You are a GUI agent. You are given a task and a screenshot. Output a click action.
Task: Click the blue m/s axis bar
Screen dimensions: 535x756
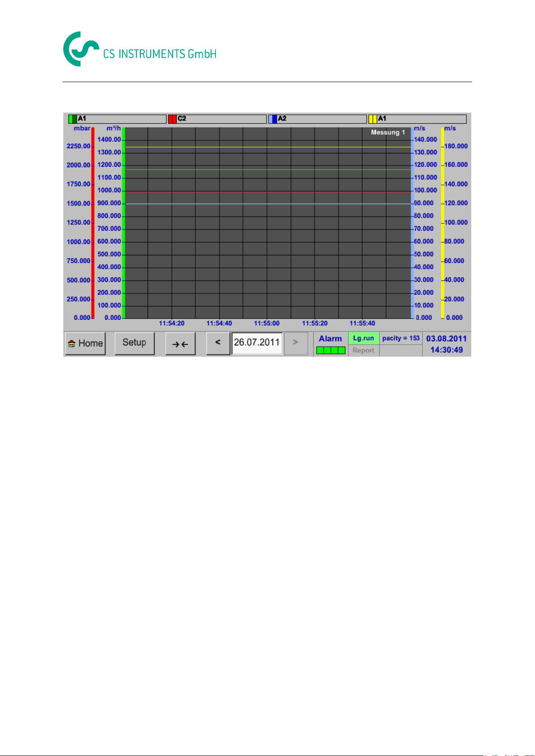click(412, 223)
